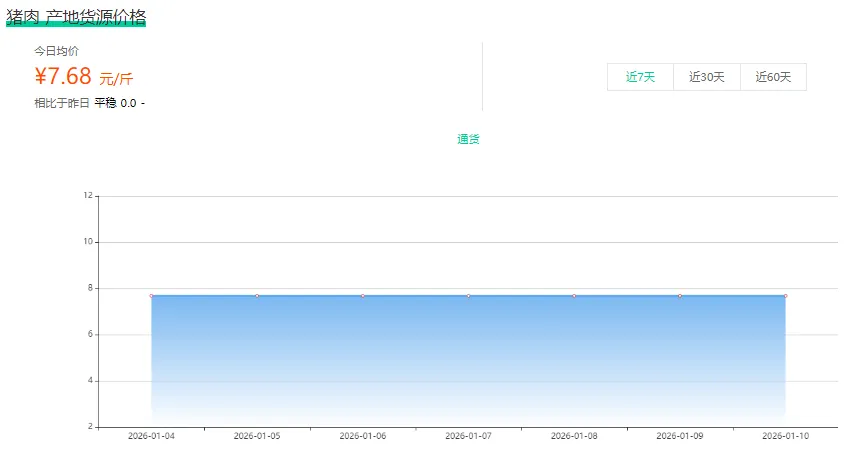
Task: Select the 2026-01-04 data point
Action: (151, 296)
